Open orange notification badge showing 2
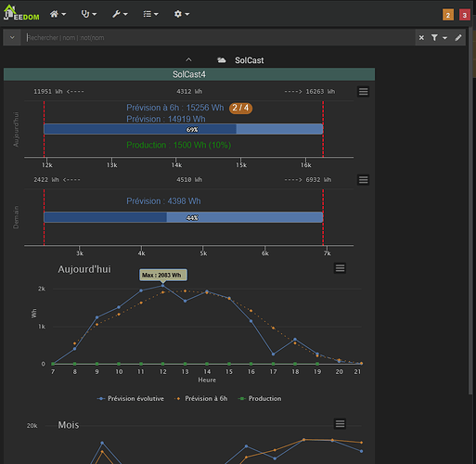This screenshot has height=464, width=476. [x=448, y=15]
